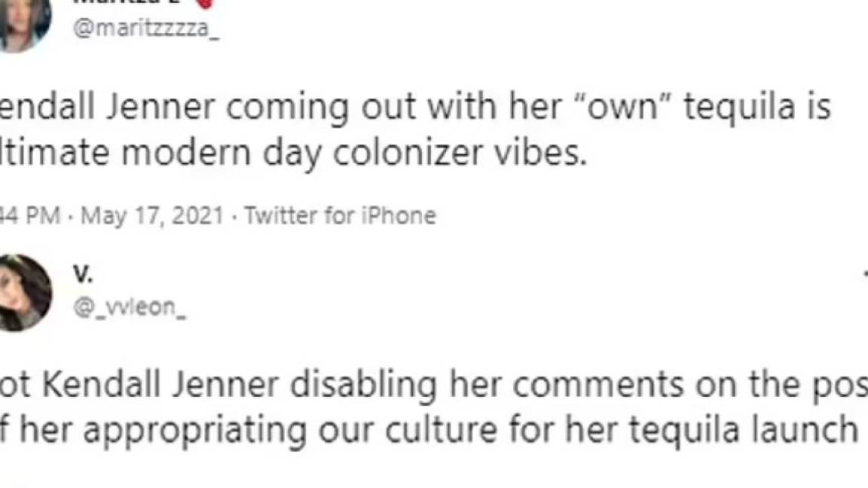Click the @maritzzzza_ handle
Screen dimensions: 868x488
(x=145, y=30)
